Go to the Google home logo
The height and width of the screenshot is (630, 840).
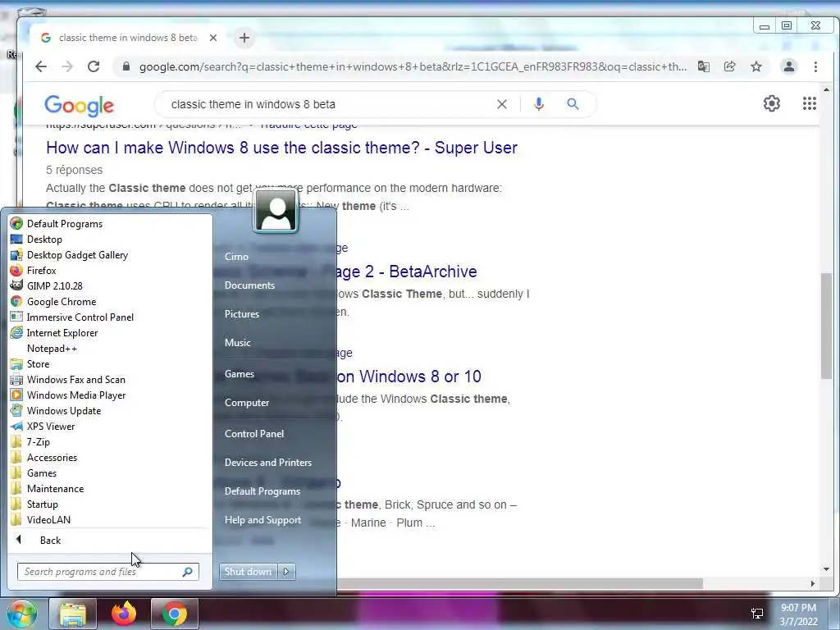[x=80, y=106]
